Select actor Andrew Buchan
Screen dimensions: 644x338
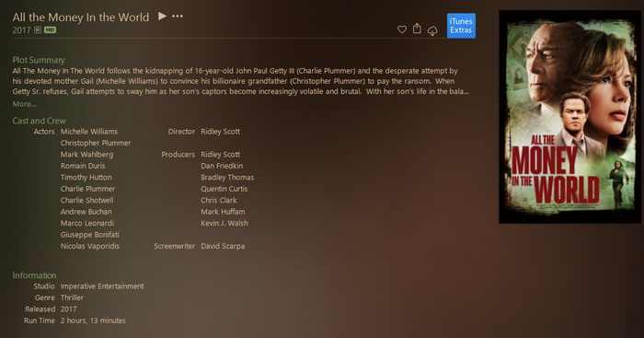86,212
